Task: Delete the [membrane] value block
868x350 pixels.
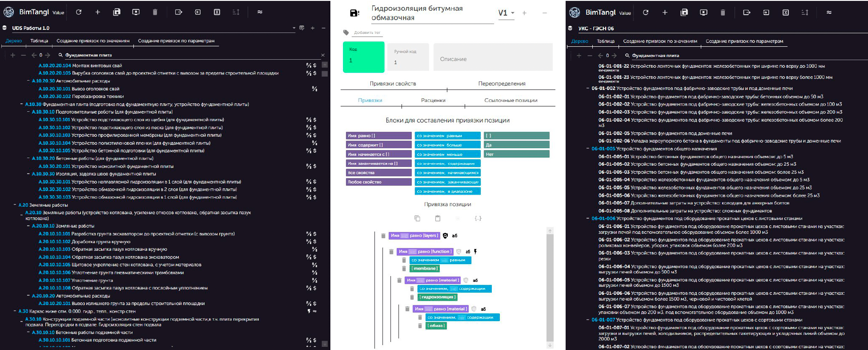Action: (x=404, y=269)
